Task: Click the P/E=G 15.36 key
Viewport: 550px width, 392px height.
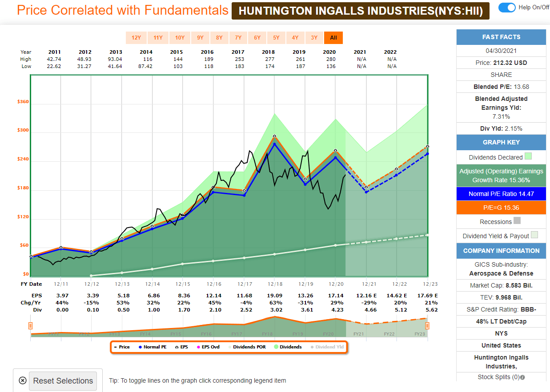Action: tap(501, 208)
